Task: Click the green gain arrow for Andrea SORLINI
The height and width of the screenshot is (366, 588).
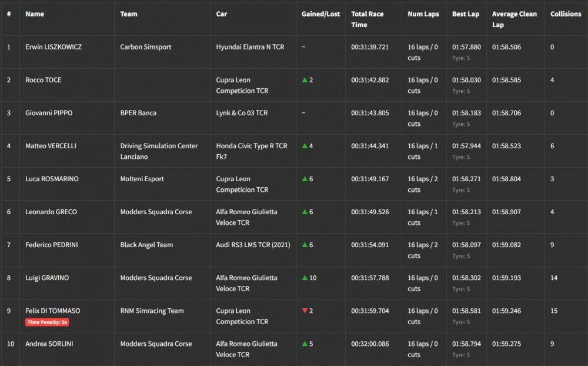Action: pos(305,344)
